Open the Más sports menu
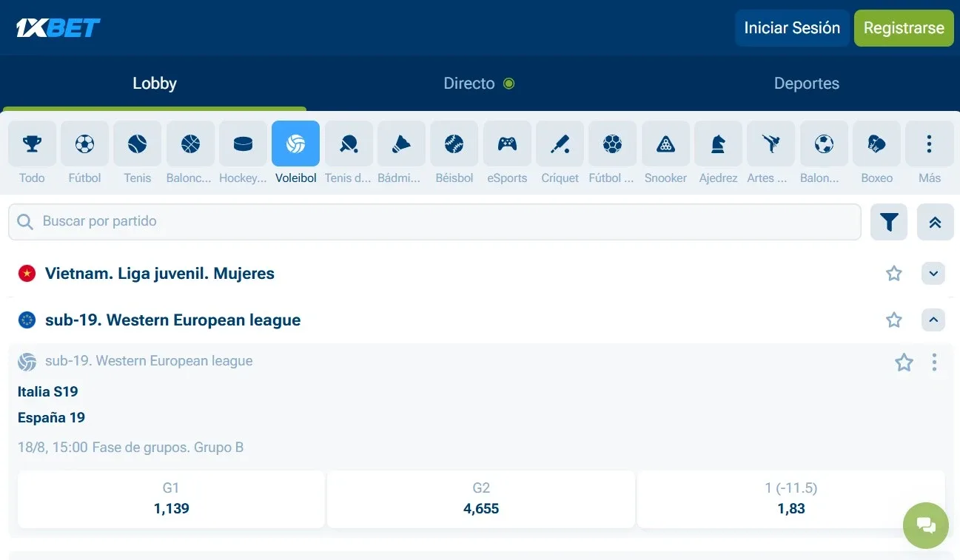 930,144
